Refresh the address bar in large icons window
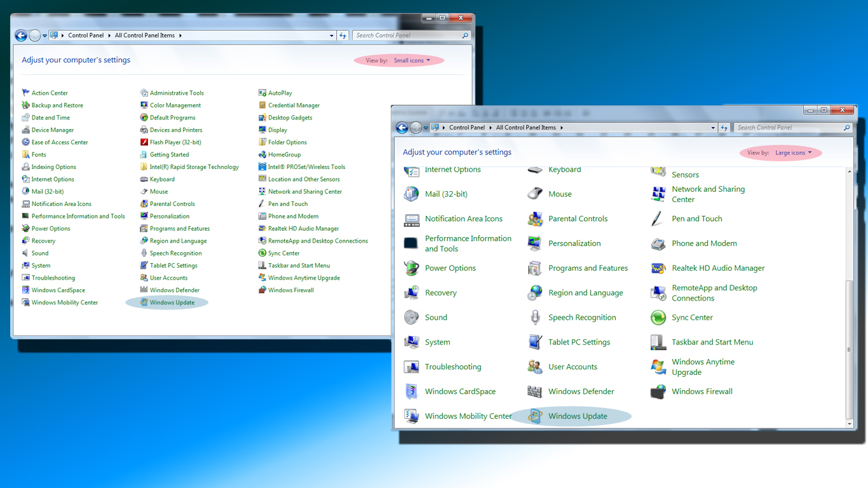 [724, 128]
